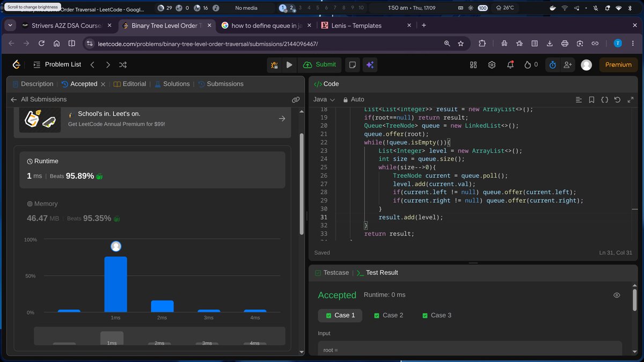Pick a random problem with shuffle icon
Screen dimensions: 644x362
(x=123, y=64)
